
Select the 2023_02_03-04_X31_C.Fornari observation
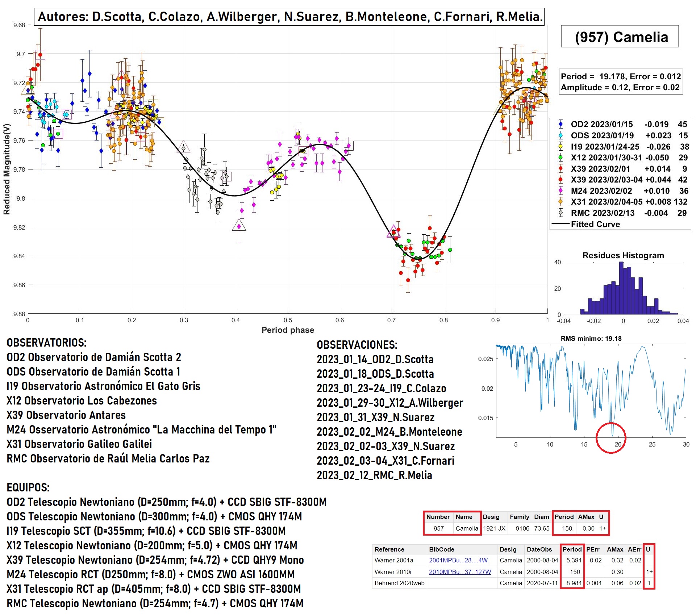385,461
